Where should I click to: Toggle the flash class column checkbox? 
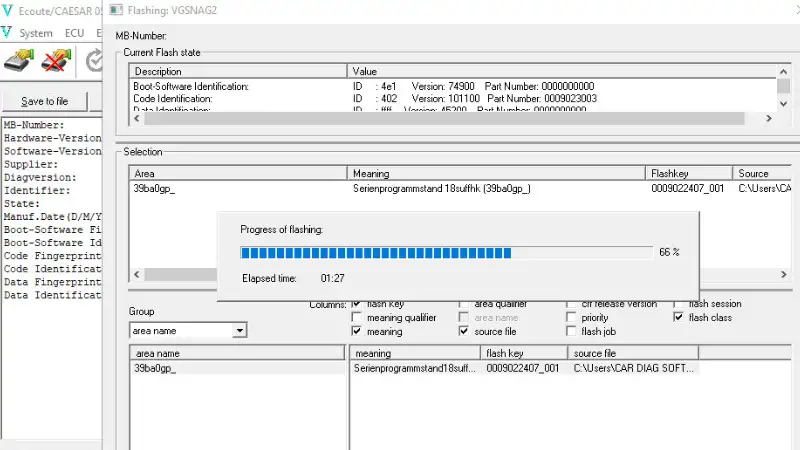click(678, 317)
